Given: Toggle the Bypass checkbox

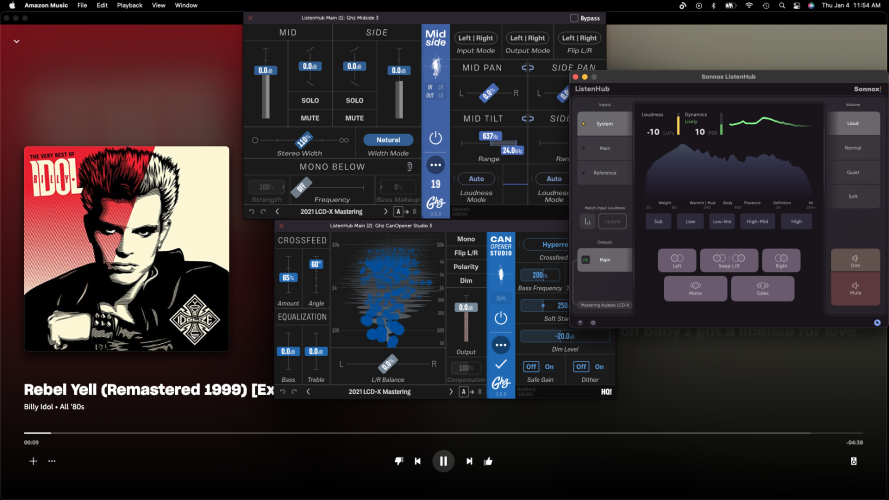Looking at the screenshot, I should [574, 18].
